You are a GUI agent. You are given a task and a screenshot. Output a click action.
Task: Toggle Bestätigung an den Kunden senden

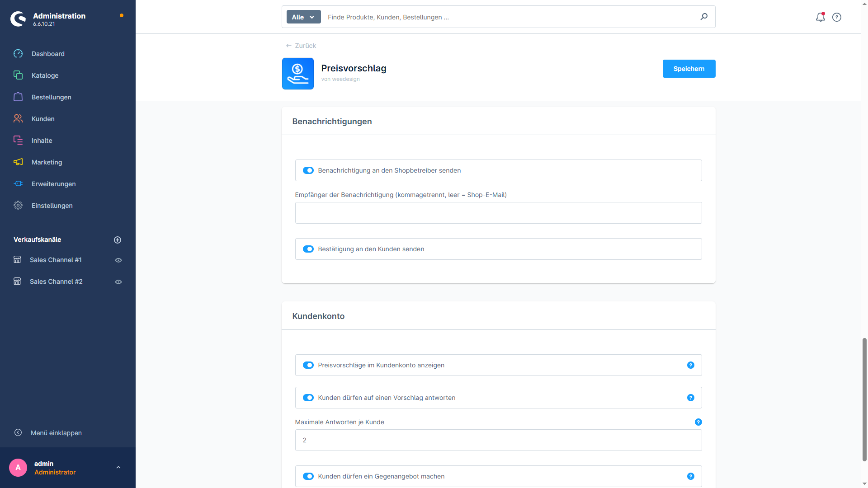pos(308,249)
